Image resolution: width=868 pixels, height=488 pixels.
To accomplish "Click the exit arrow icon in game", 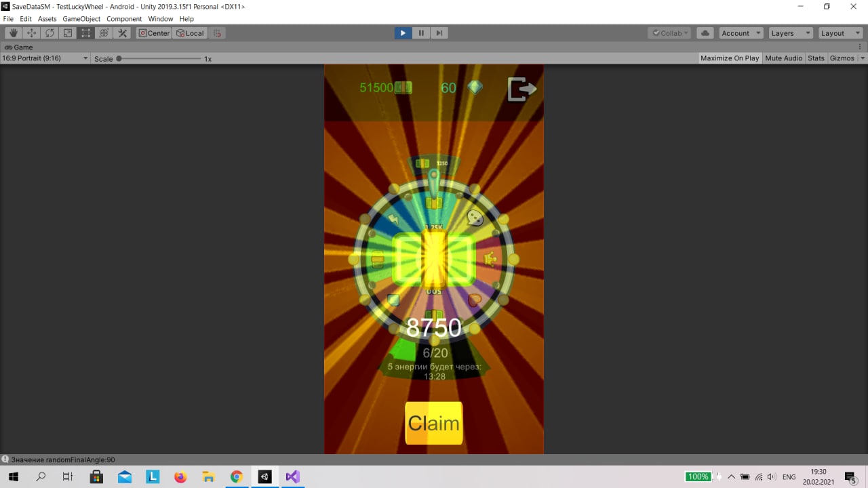I will (522, 89).
